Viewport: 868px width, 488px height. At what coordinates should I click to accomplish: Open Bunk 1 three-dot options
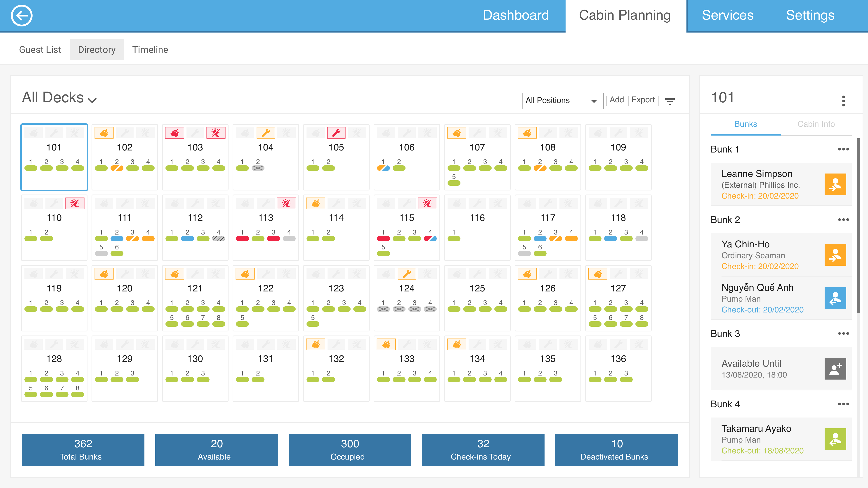click(843, 149)
